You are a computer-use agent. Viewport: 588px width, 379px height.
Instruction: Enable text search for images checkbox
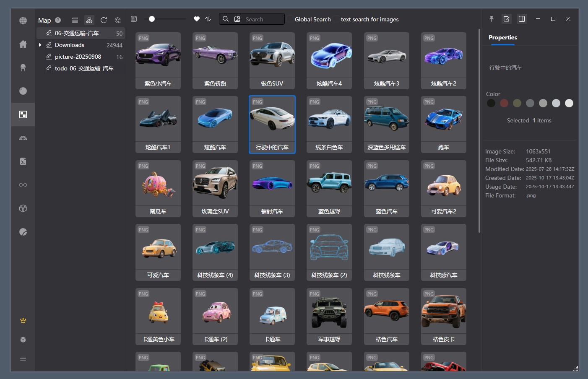coord(336,19)
